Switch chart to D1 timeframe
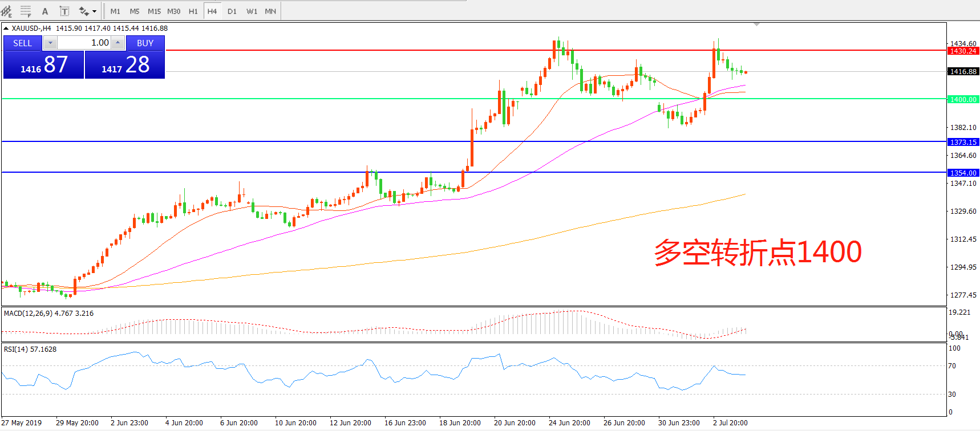The width and height of the screenshot is (980, 431). [232, 11]
